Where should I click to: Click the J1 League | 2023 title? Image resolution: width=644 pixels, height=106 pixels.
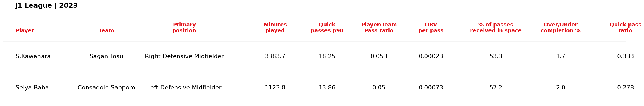46,6
